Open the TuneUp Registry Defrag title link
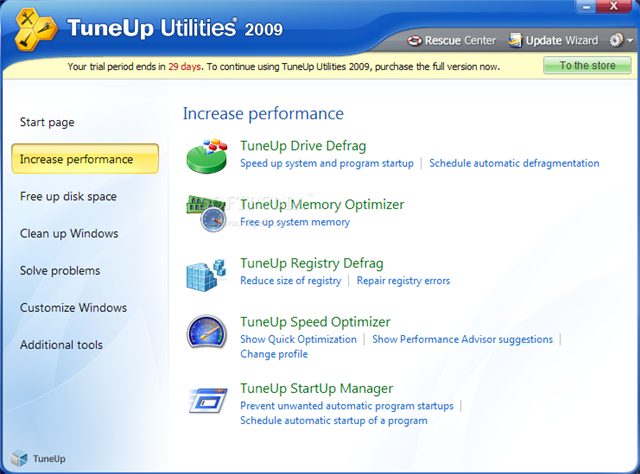640x474 pixels. (x=311, y=263)
